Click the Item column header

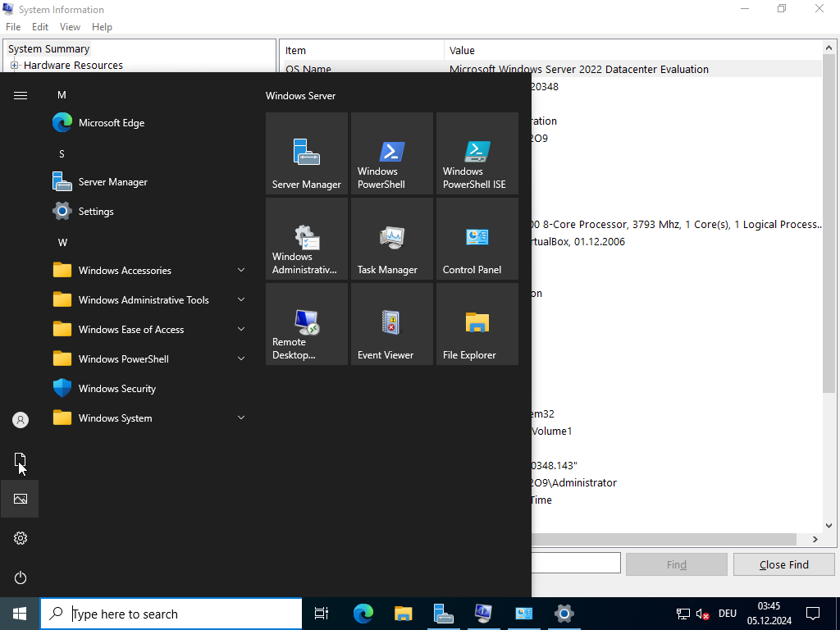(x=362, y=50)
